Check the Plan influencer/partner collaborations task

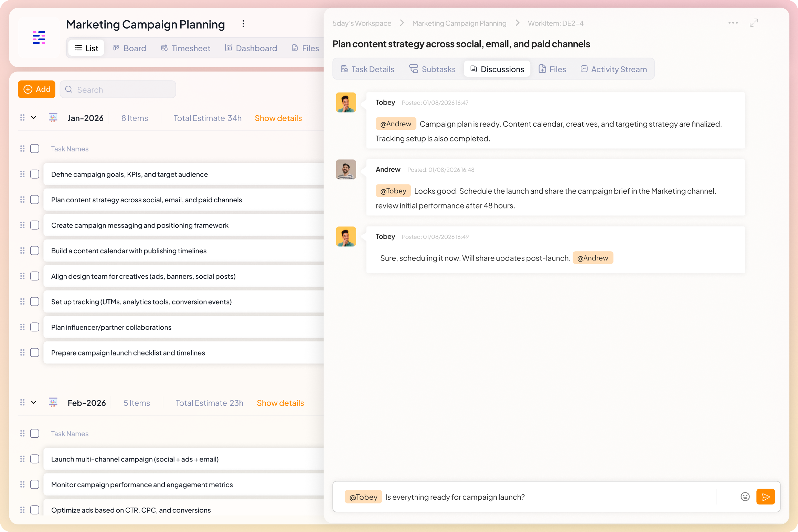click(35, 327)
